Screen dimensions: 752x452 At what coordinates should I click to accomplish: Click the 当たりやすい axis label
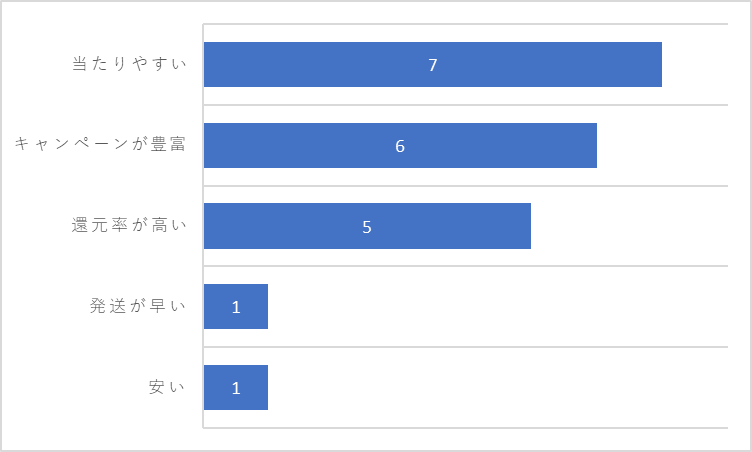tap(129, 64)
